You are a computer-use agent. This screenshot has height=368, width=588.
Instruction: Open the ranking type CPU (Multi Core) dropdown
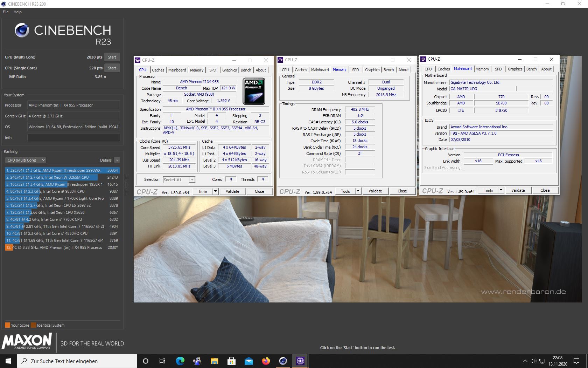point(26,160)
